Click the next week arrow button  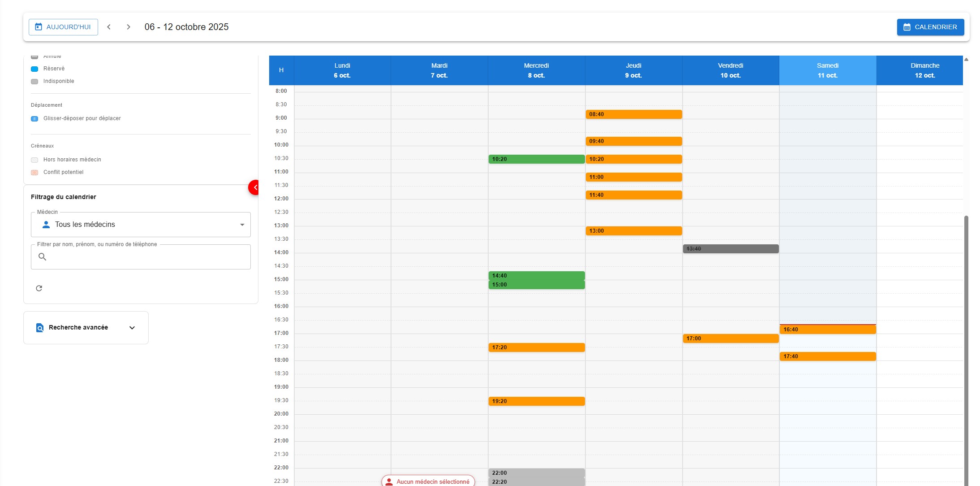click(x=129, y=27)
